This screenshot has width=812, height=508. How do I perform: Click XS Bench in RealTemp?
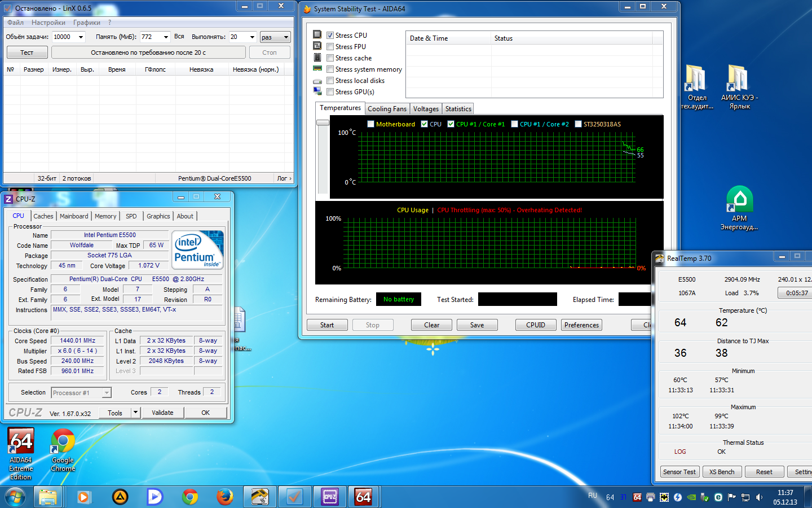click(x=722, y=472)
